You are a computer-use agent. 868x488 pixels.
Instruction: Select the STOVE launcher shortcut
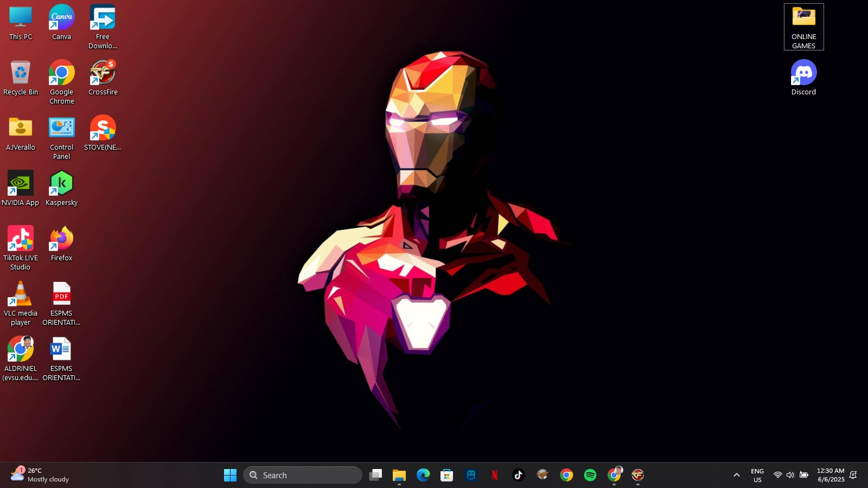point(103,134)
